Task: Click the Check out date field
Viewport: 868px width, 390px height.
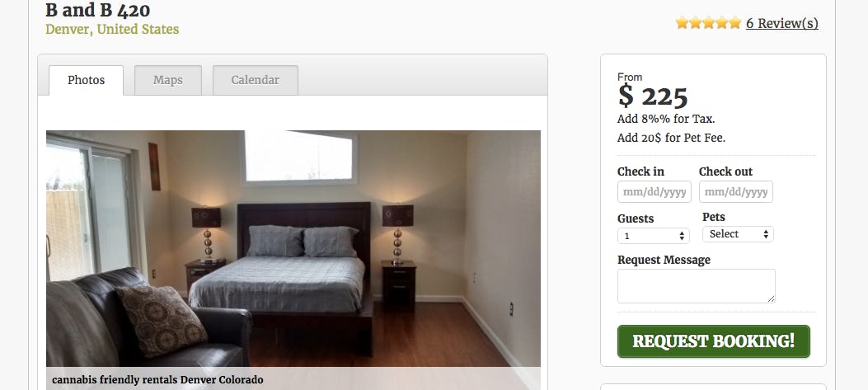Action: (735, 191)
